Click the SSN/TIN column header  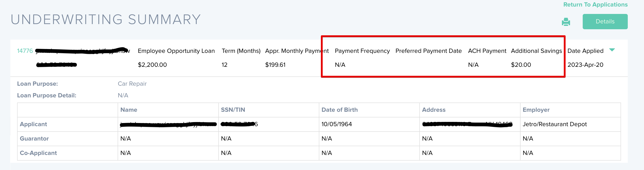tap(233, 110)
